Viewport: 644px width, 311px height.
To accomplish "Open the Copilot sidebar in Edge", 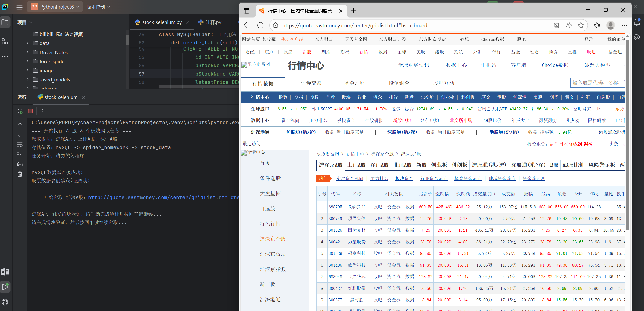I will coord(637,37).
